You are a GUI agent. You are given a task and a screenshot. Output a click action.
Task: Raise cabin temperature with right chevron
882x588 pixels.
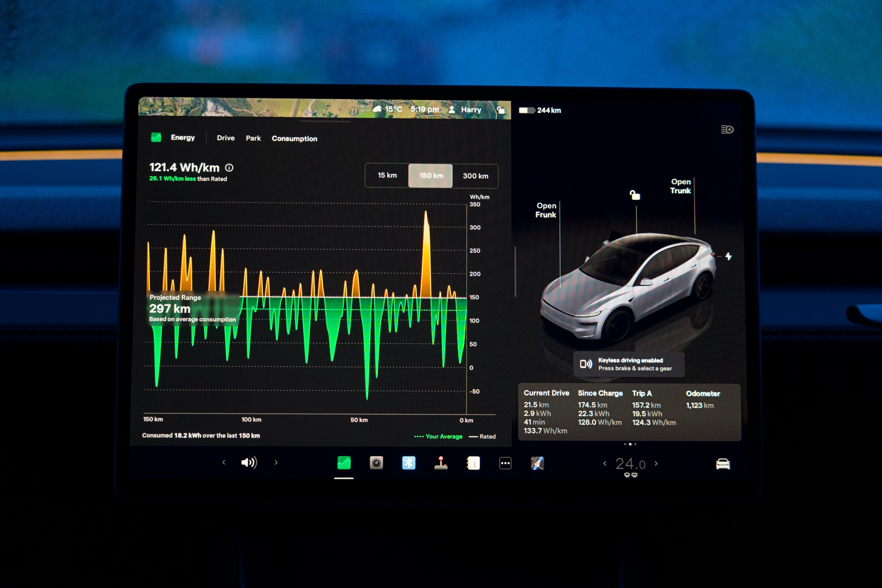pos(656,463)
